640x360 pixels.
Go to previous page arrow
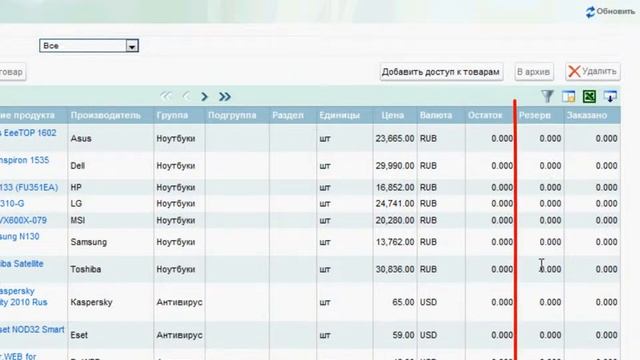coord(186,96)
